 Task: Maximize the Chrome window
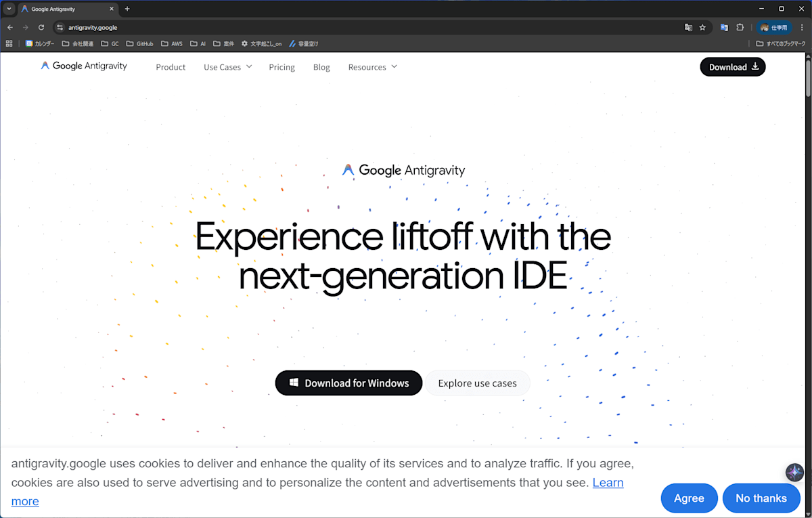pyautogui.click(x=781, y=9)
